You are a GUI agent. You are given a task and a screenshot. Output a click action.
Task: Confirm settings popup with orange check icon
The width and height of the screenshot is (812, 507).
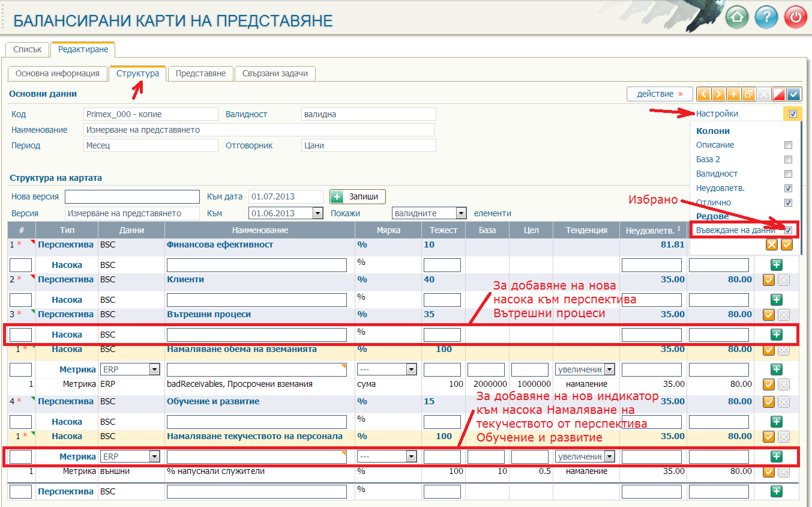point(787,244)
